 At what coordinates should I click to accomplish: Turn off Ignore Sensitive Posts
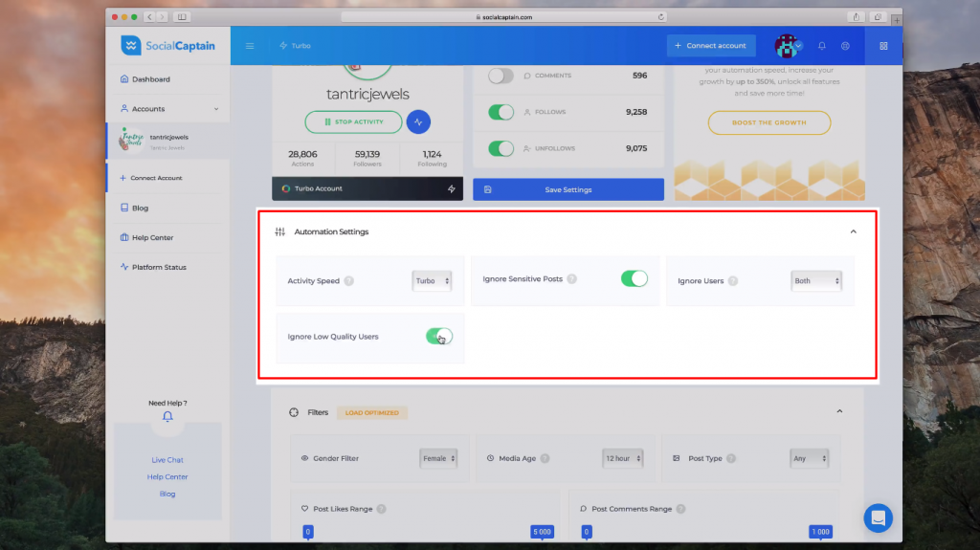click(635, 278)
